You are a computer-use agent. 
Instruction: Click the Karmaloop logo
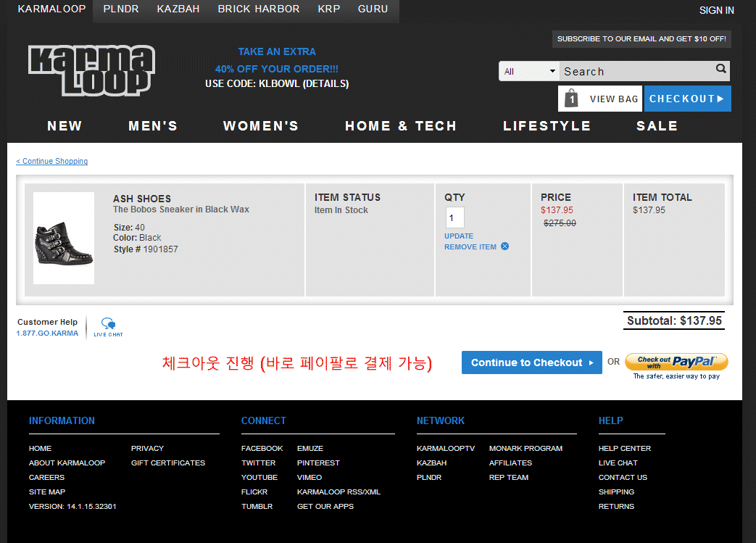click(x=91, y=70)
